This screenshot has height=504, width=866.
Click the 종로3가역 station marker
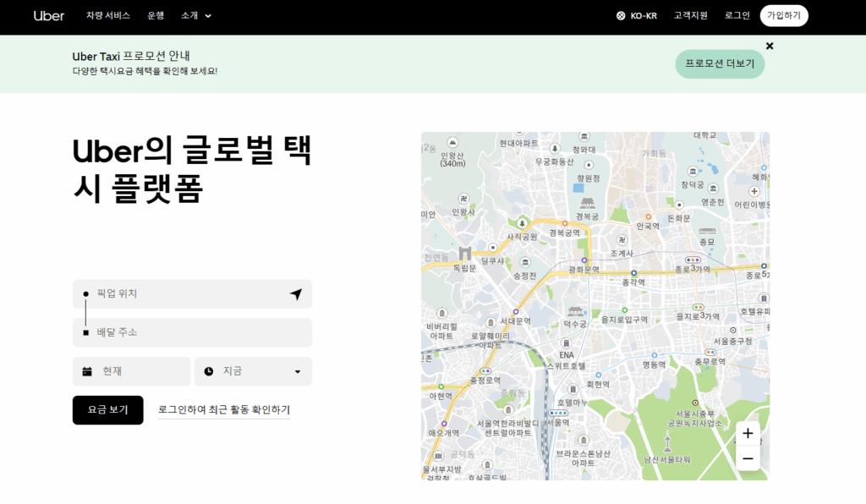coord(693,260)
